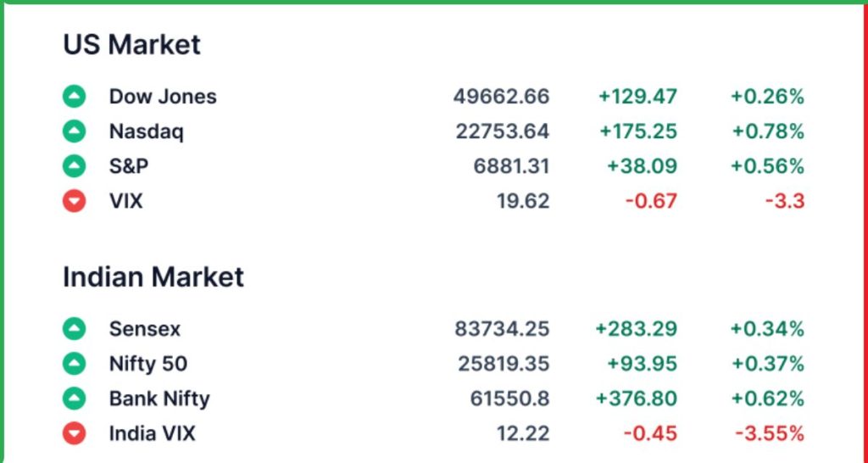Open the Nasdaq index name
868x463 pixels.
point(147,131)
